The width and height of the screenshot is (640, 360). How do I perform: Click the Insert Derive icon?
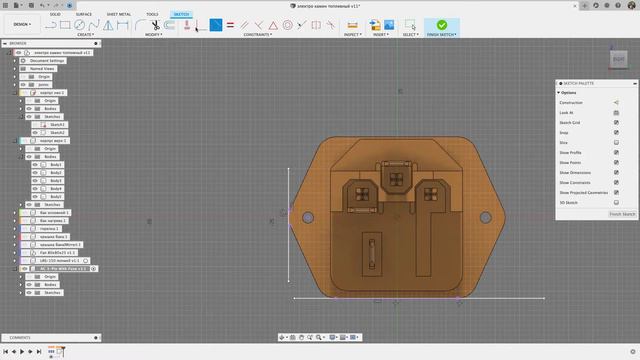375,25
